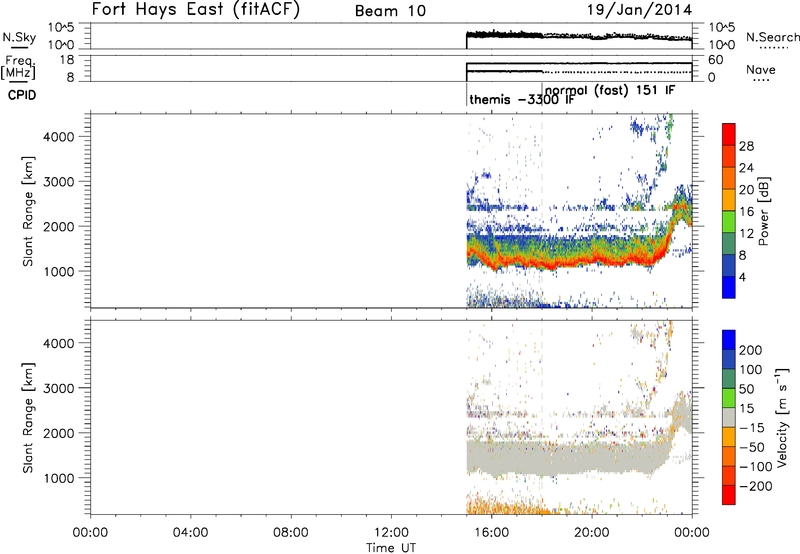Image resolution: width=800 pixels, height=554 pixels.
Task: Click the 'Nave' legend label
Action: 760,69
